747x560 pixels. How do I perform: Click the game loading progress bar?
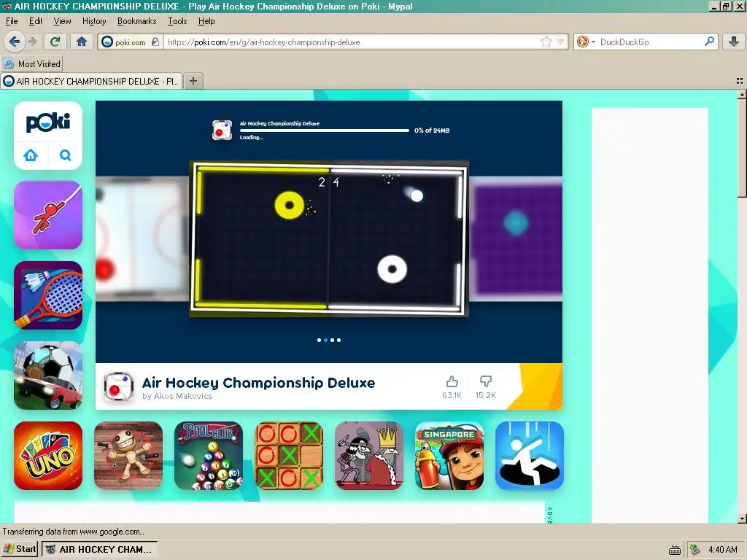coord(325,131)
